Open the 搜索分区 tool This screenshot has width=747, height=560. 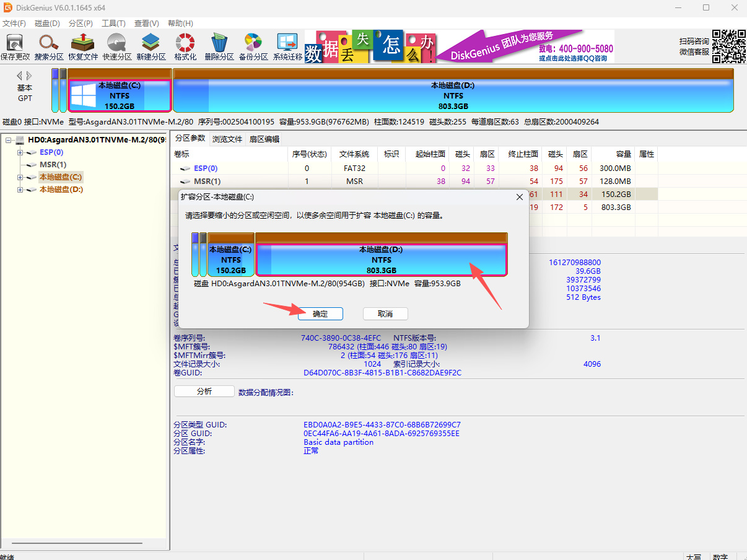click(49, 46)
